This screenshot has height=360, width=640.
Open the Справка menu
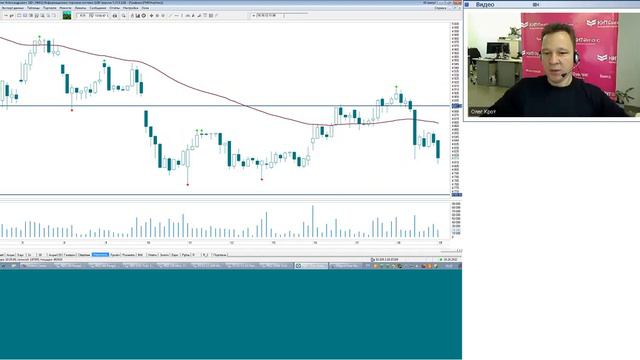pyautogui.click(x=440, y=8)
